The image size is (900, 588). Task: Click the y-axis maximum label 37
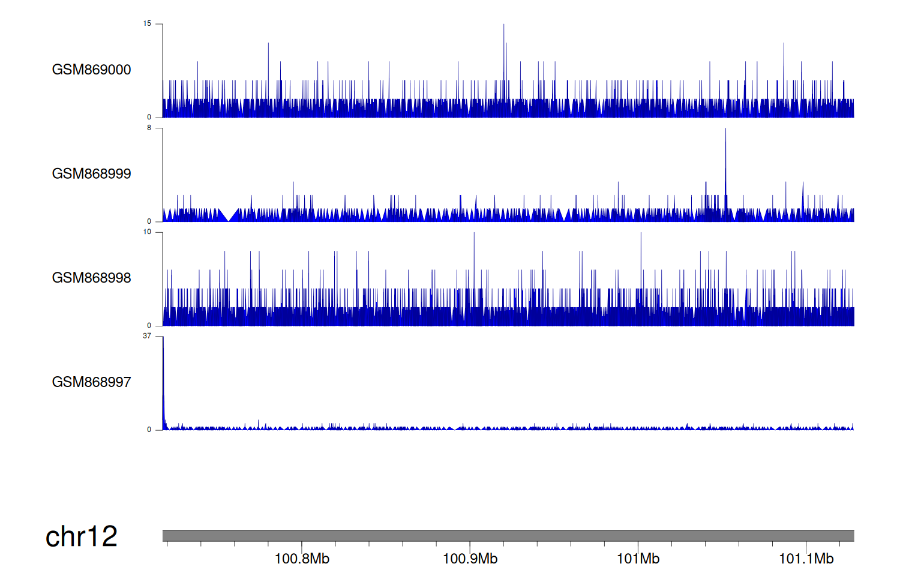(147, 336)
